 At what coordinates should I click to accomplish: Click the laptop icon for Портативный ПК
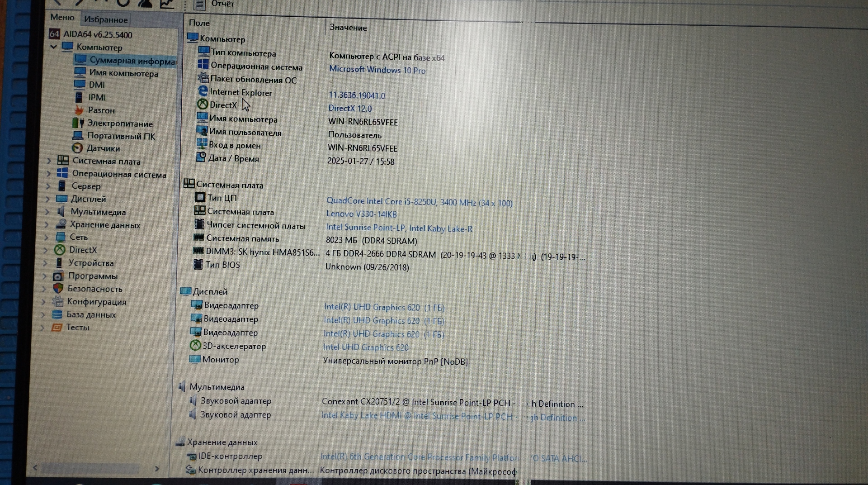pos(78,135)
